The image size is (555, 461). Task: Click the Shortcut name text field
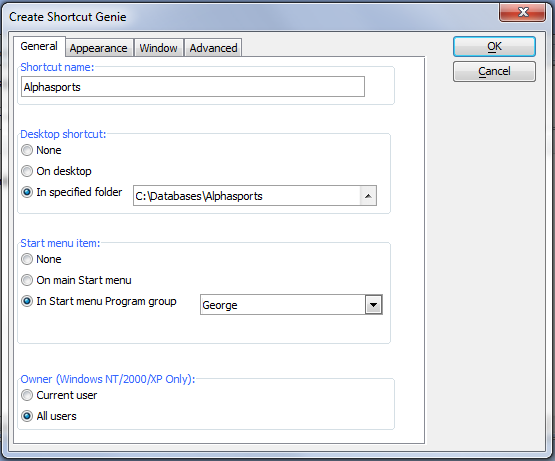tap(193, 87)
